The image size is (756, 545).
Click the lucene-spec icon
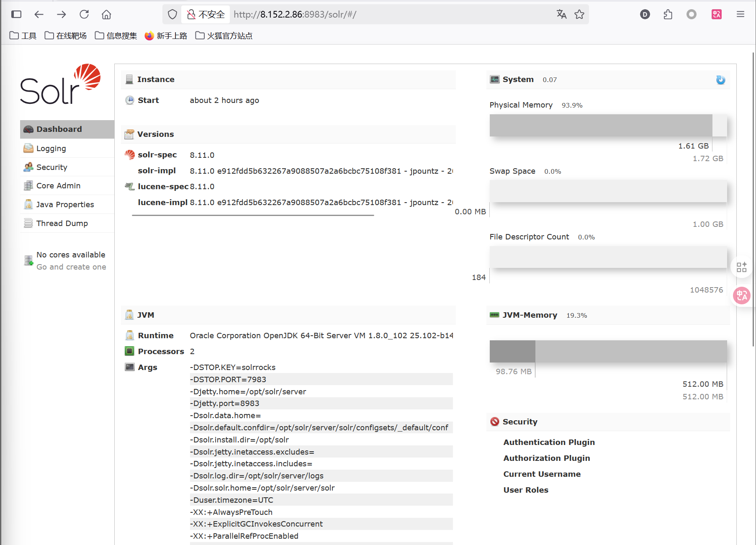[130, 186]
